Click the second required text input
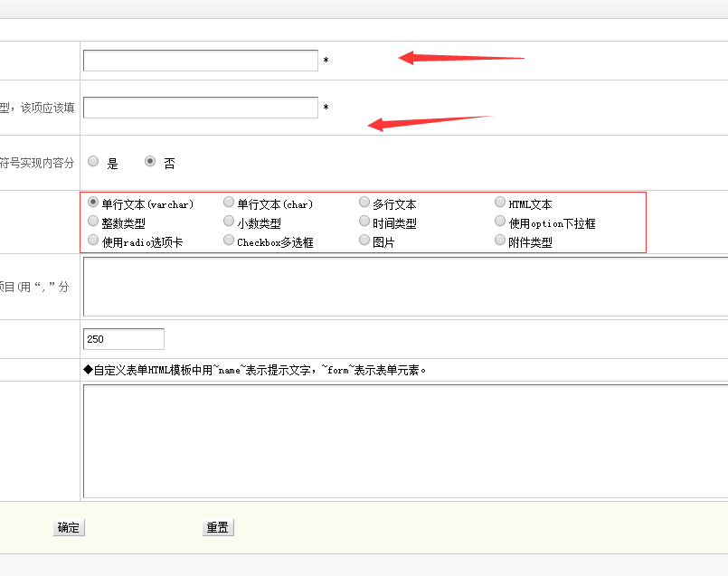Viewport: 728px width, 576px height. (200, 108)
